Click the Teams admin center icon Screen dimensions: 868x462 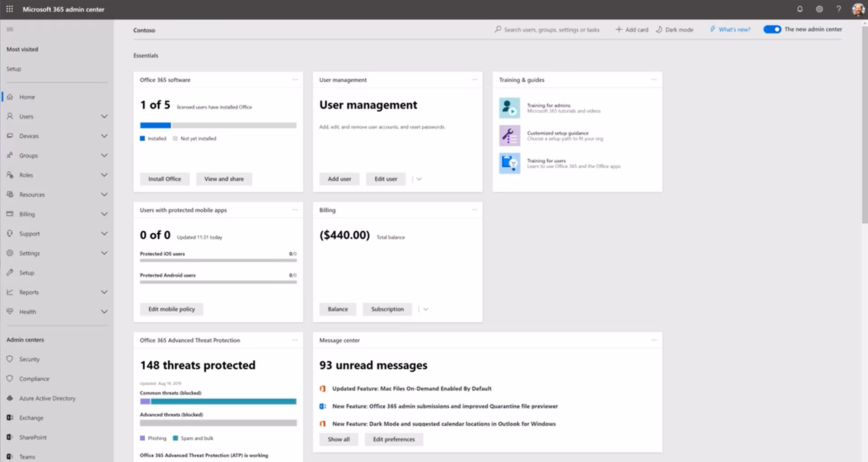[10, 457]
